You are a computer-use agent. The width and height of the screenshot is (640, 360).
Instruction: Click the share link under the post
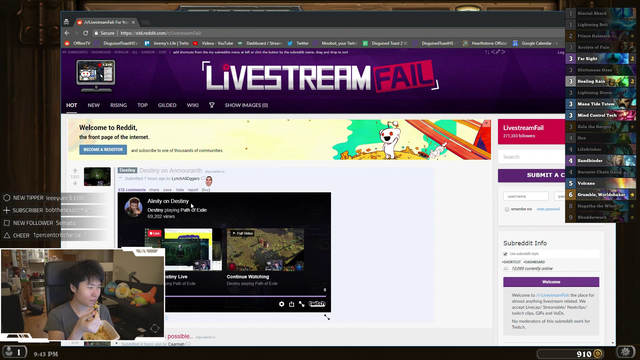coord(154,190)
